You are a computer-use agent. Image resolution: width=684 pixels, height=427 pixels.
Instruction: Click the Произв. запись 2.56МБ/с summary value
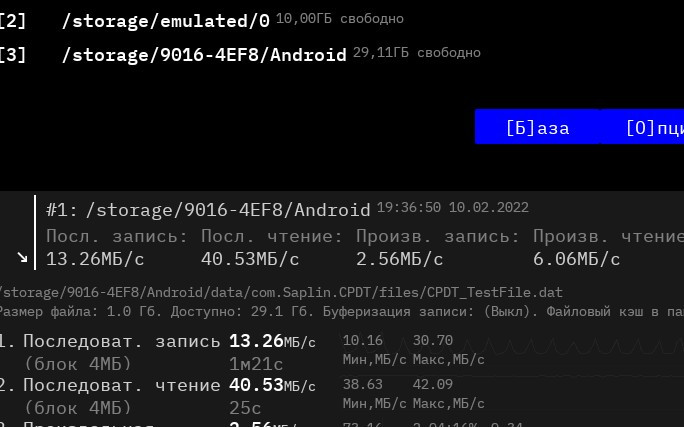(x=400, y=259)
